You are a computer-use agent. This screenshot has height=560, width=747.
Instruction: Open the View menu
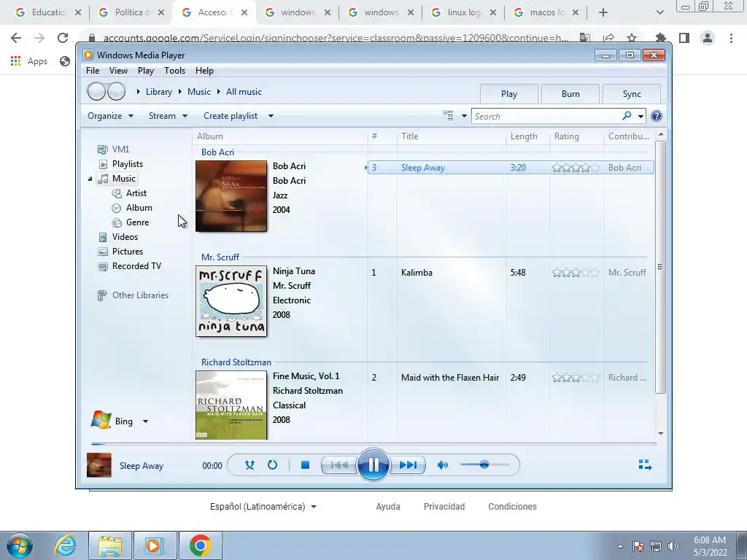coord(118,71)
